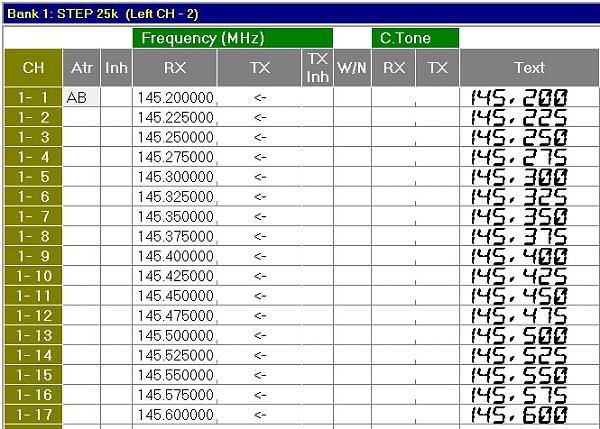Select the Atr column header
The width and height of the screenshot is (600, 429).
point(82,68)
